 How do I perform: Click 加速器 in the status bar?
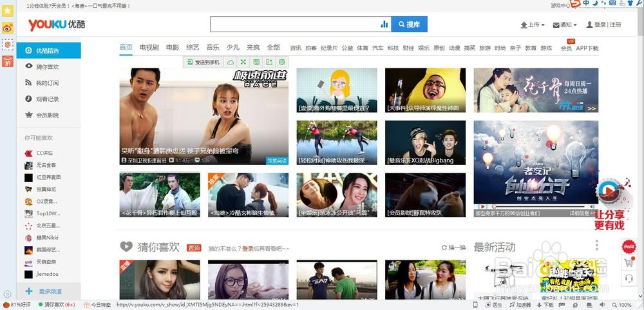[521, 305]
